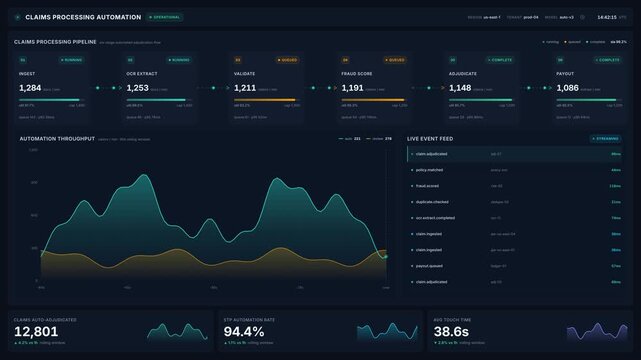Image resolution: width=641 pixels, height=360 pixels.
Task: Select the ocr.extract.completed event row
Action: coord(514,218)
